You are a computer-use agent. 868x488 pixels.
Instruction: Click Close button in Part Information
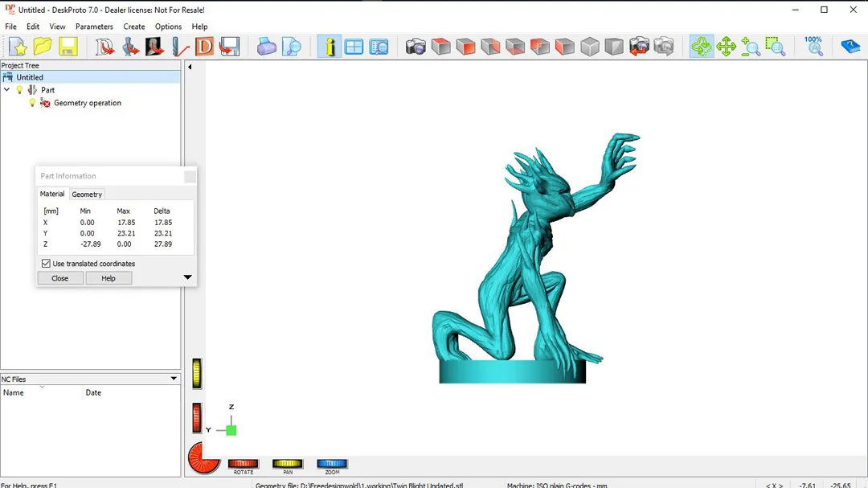click(59, 278)
